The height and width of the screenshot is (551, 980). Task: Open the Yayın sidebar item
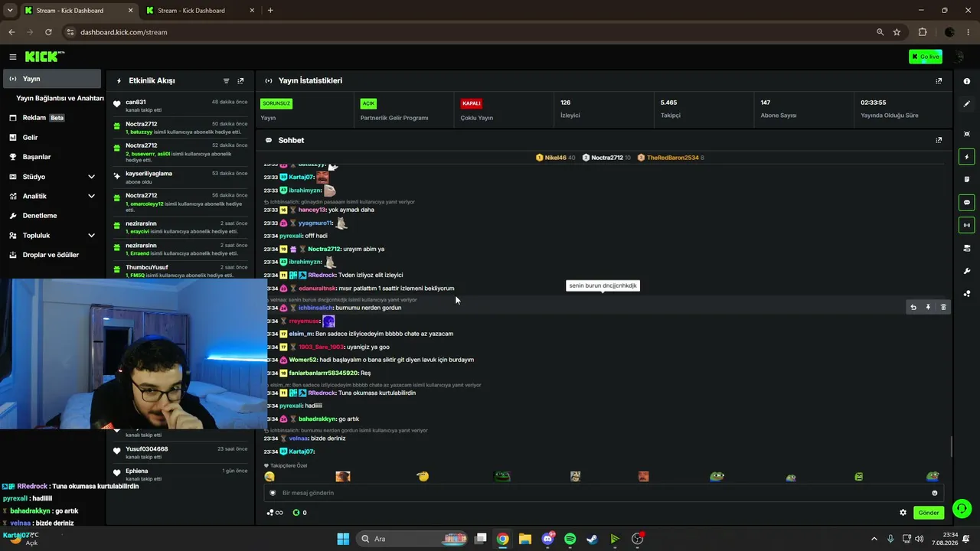coord(52,79)
